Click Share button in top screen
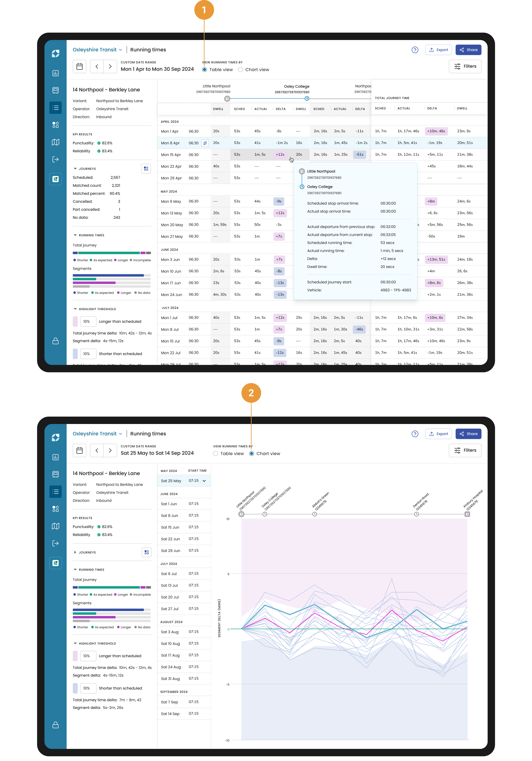 click(468, 50)
